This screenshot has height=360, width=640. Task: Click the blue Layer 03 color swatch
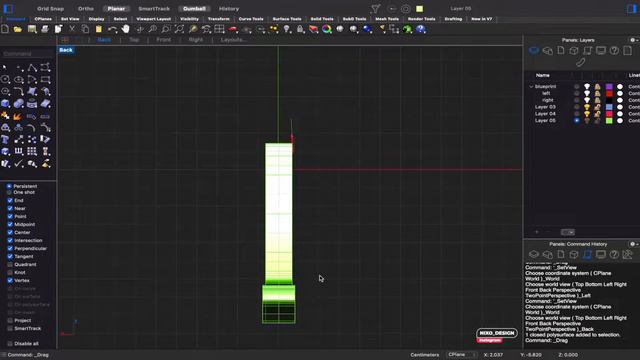pyautogui.click(x=609, y=107)
